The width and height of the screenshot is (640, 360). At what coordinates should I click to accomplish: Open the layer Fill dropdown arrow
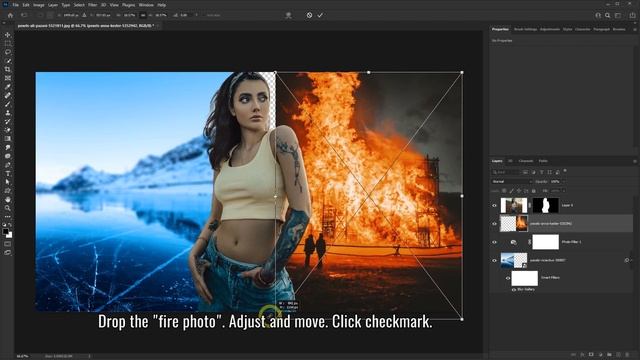pyautogui.click(x=564, y=191)
